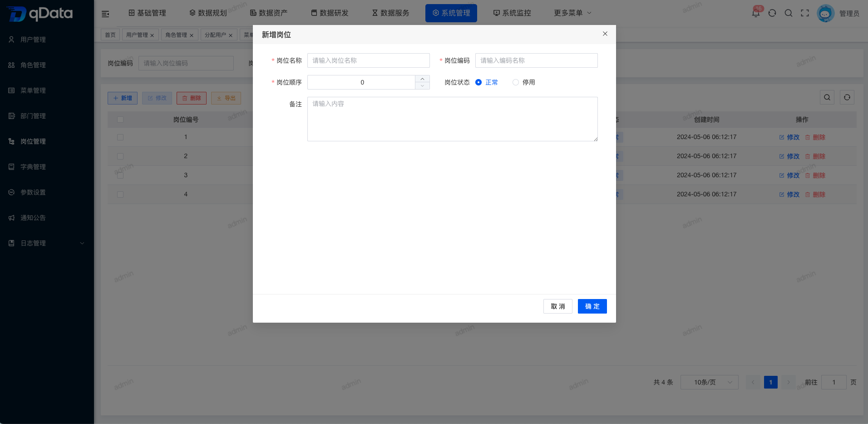Click the 导出 toolbar button
The width and height of the screenshot is (868, 424).
226,98
